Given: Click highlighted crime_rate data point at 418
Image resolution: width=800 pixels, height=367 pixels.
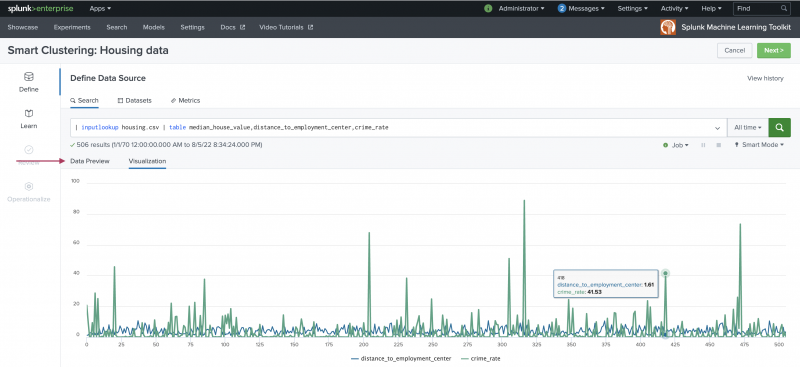Looking at the screenshot, I should tap(665, 274).
